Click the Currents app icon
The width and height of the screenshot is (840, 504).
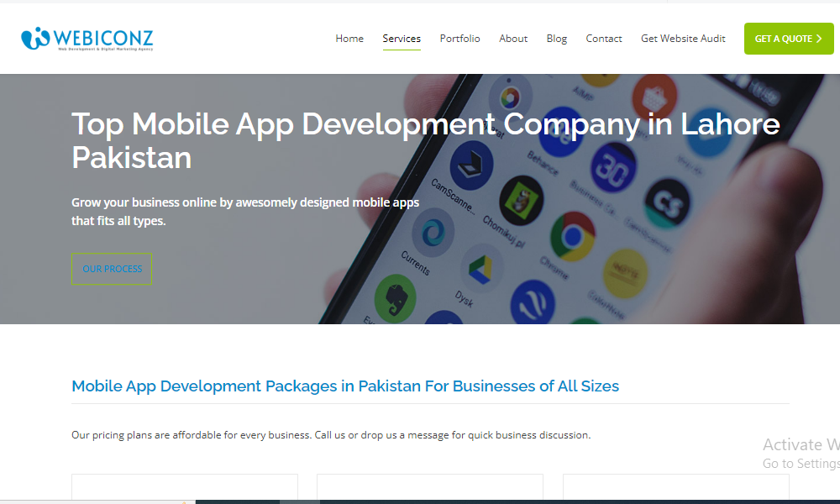coord(433,232)
